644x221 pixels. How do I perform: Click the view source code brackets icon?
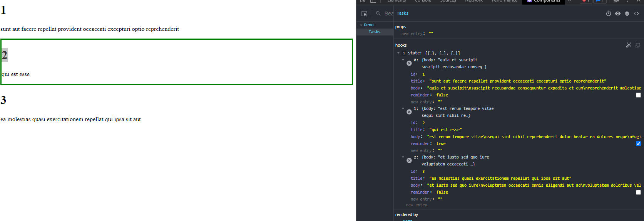[636, 13]
